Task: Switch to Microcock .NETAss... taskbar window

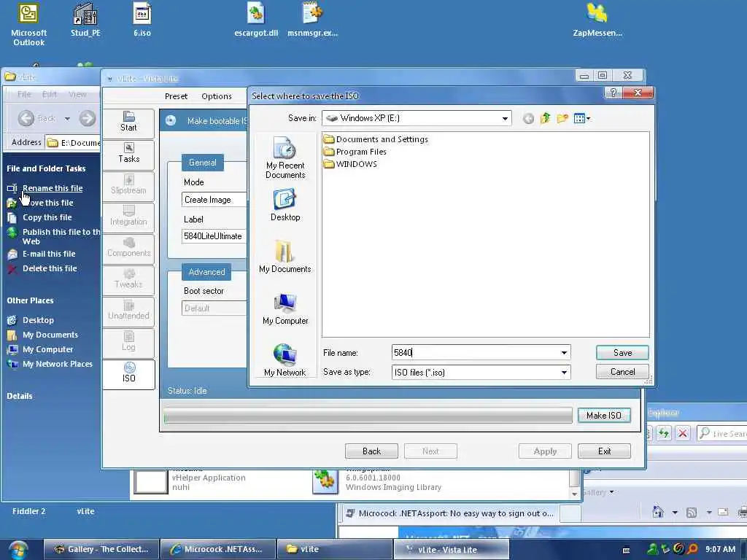Action: point(218,549)
